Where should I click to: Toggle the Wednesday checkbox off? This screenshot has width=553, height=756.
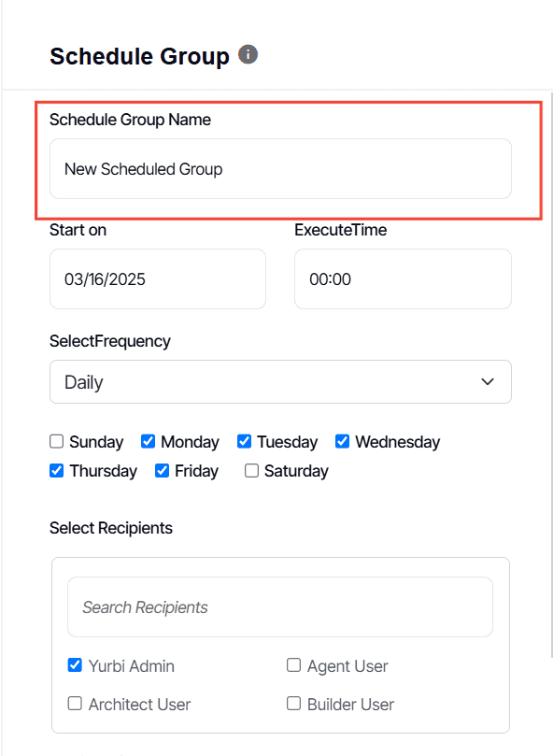click(x=342, y=441)
